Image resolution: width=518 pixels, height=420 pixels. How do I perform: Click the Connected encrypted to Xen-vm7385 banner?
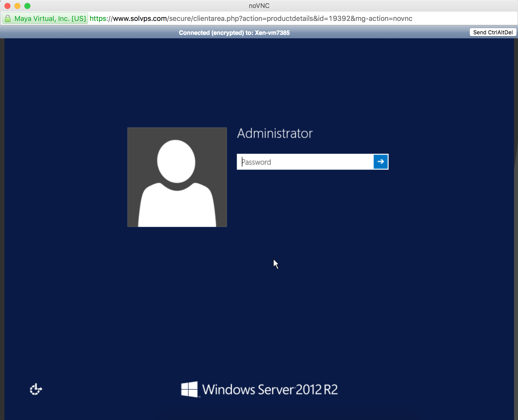[234, 32]
